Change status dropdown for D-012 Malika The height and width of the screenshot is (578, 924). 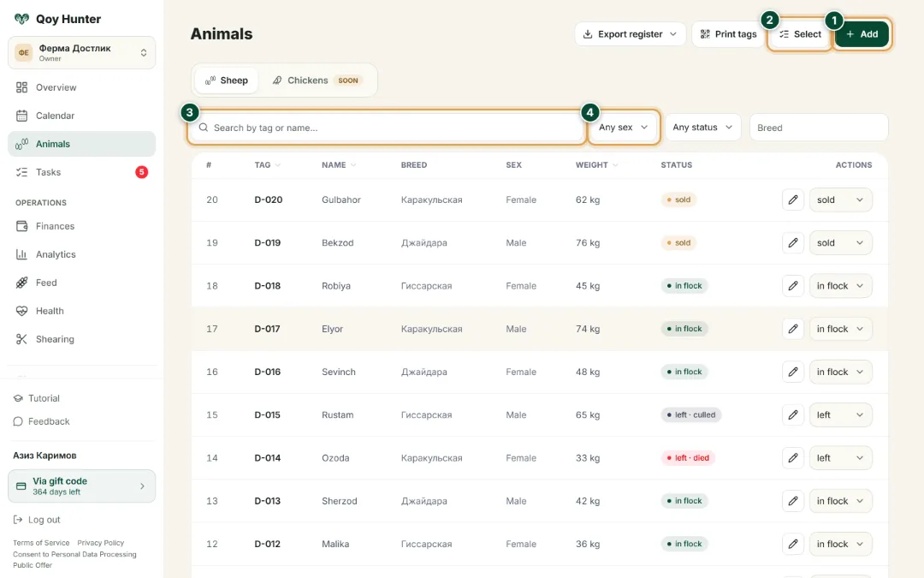pos(840,545)
